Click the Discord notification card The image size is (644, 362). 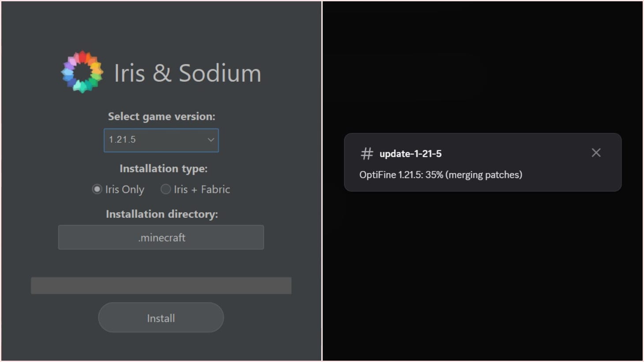483,163
